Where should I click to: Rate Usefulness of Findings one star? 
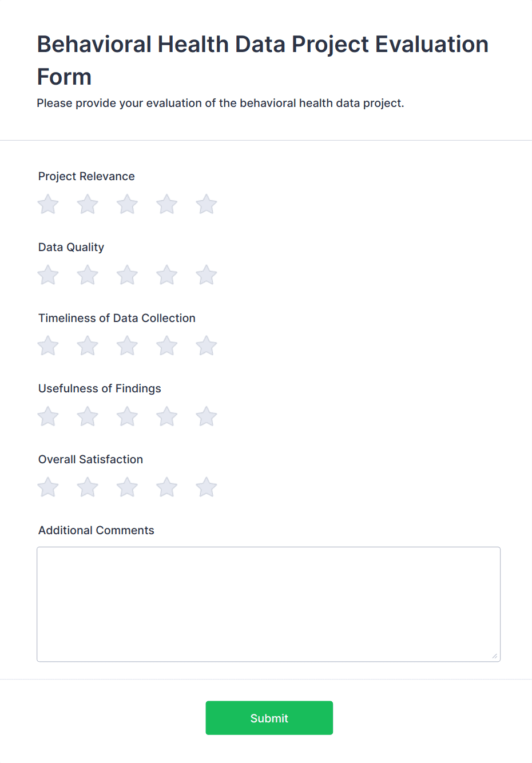tap(48, 416)
